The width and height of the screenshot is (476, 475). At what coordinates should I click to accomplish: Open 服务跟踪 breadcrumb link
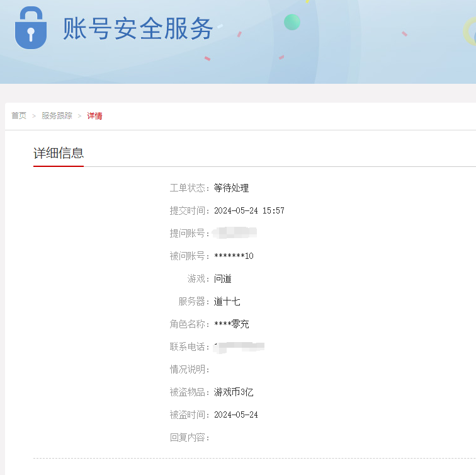(x=57, y=116)
